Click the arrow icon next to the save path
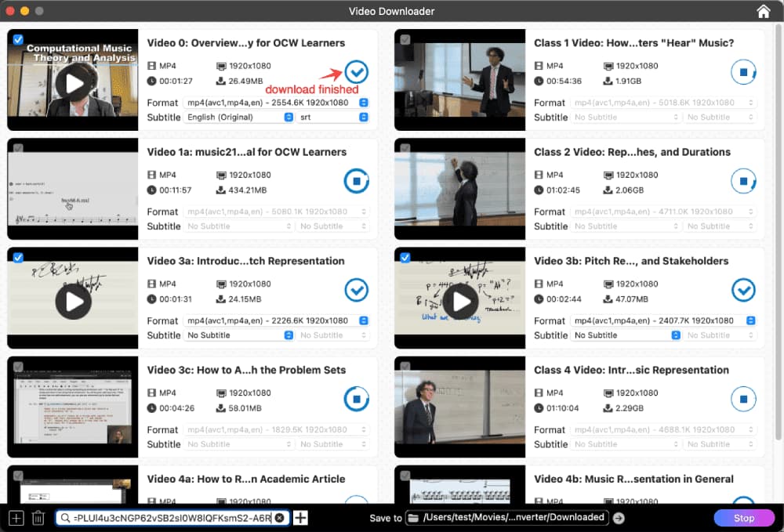 pos(619,518)
